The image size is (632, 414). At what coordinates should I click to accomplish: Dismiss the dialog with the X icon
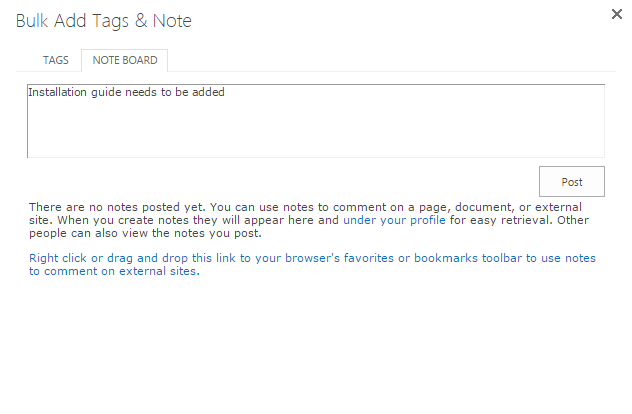(617, 15)
